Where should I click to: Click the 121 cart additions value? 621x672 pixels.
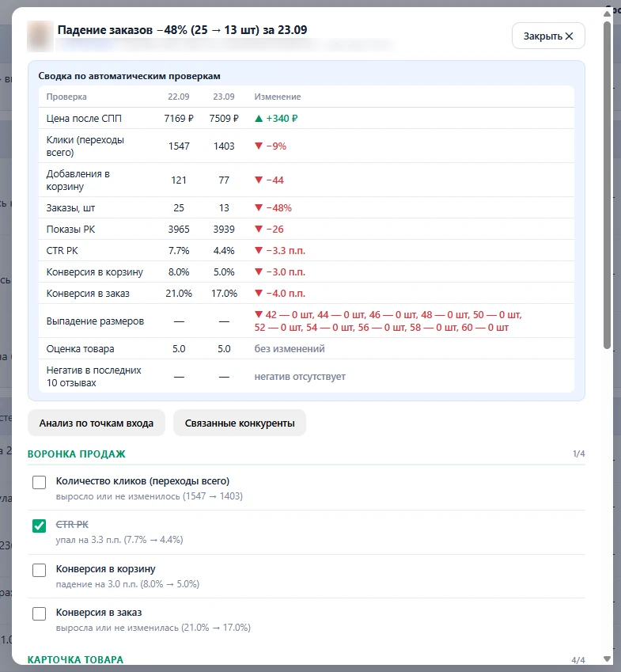point(179,180)
